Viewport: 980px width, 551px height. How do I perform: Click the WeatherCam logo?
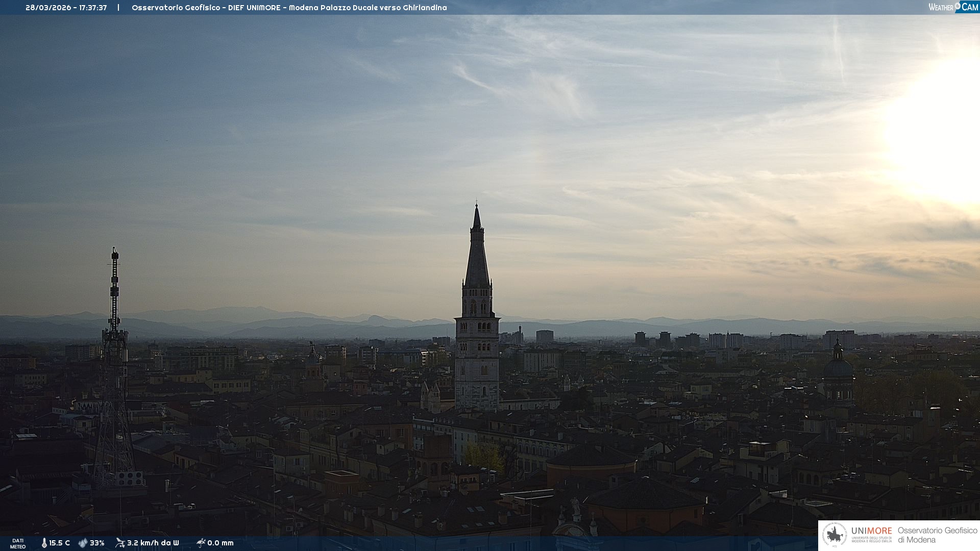[953, 7]
